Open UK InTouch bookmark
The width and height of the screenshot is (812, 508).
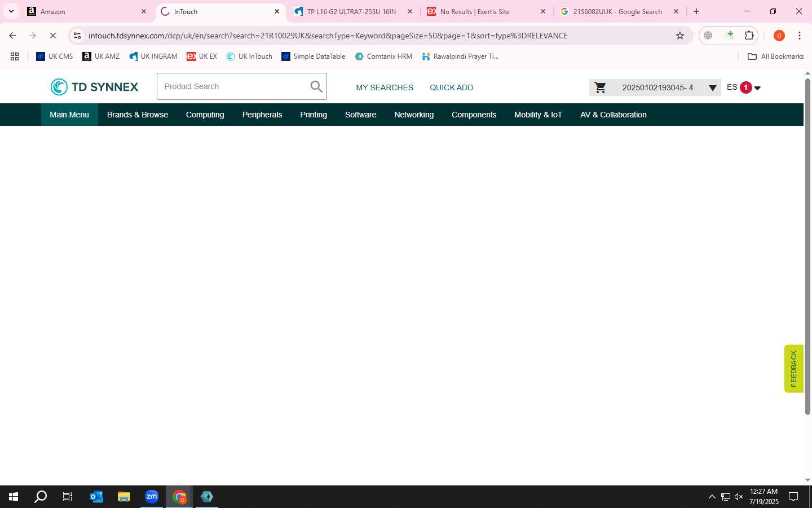pos(249,56)
